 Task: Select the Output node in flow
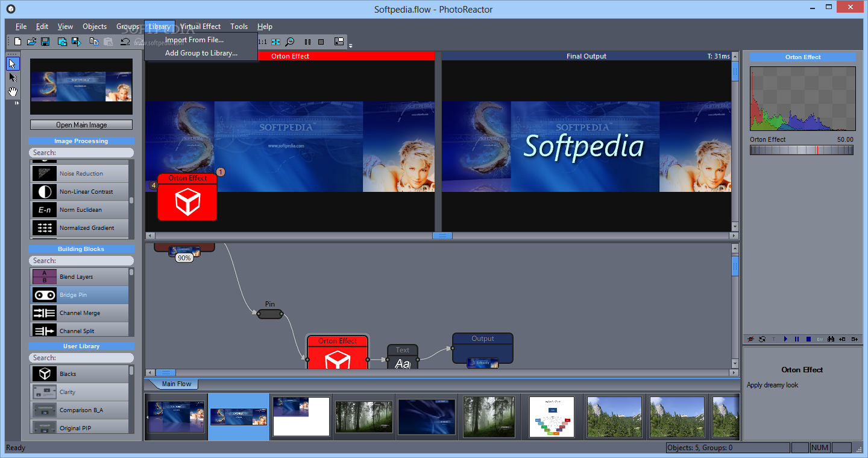click(483, 348)
